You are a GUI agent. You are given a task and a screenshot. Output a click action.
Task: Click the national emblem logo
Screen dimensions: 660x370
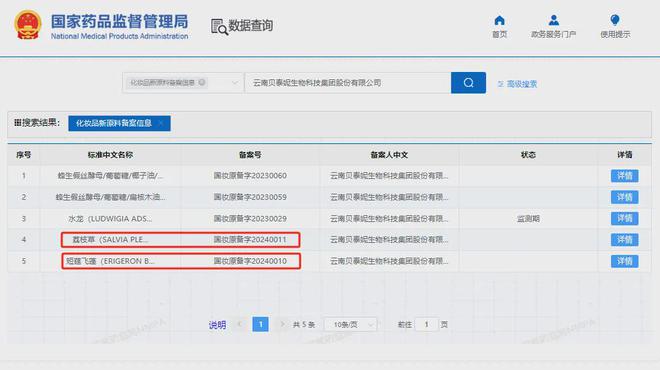[28, 25]
